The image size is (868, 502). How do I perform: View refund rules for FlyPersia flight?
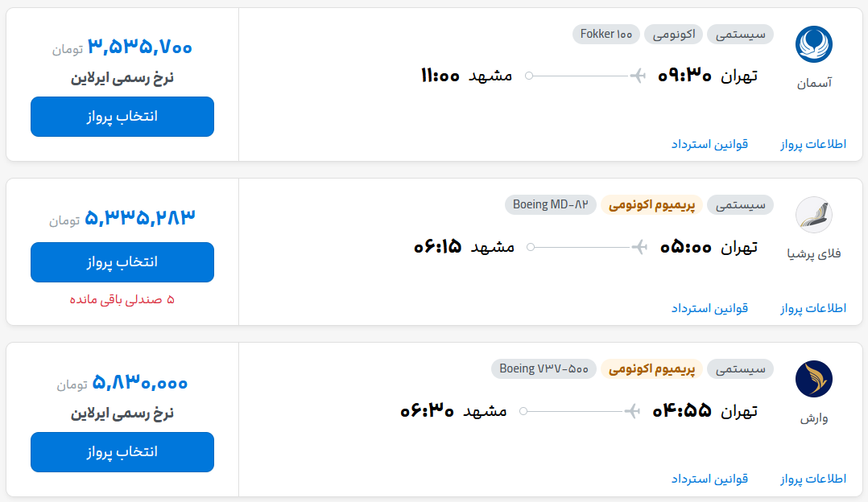click(x=709, y=308)
